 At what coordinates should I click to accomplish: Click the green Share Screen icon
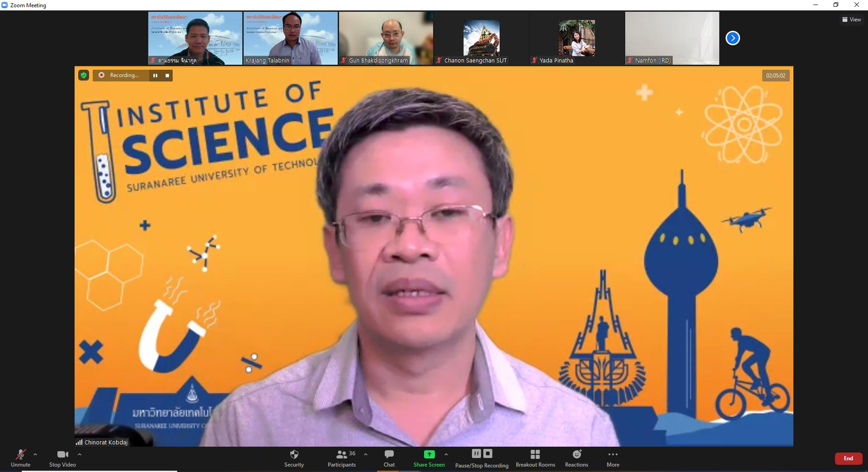(x=429, y=454)
